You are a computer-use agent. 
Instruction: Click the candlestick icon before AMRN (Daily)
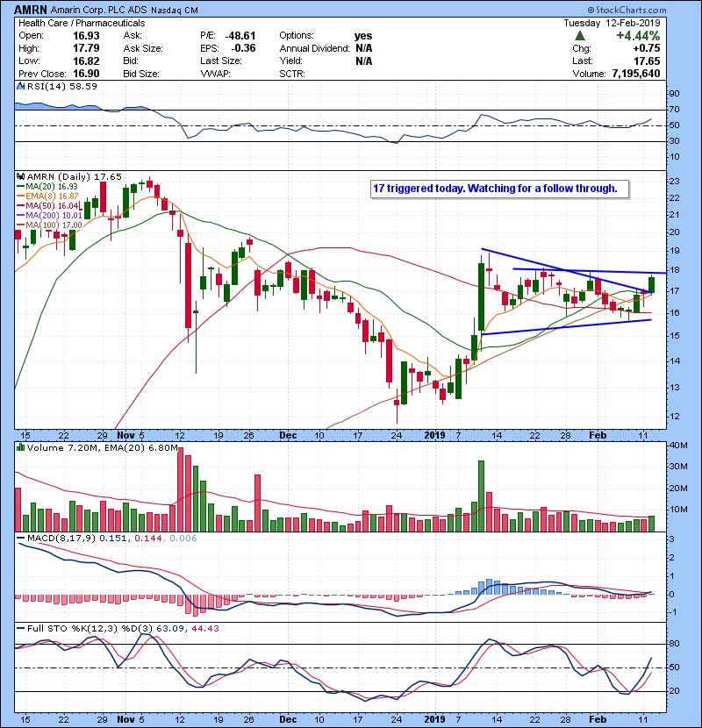click(x=20, y=177)
